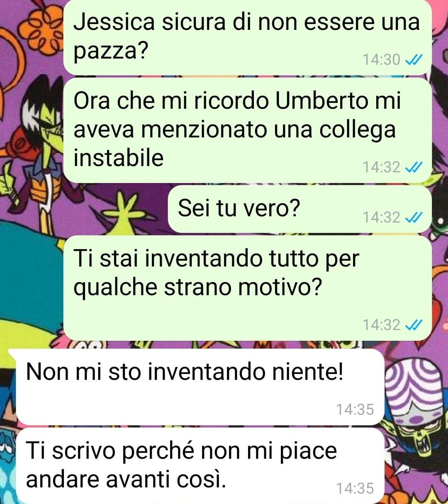Click the 14:35 timestamp on 'andare avanti così' bubble
The image size is (448, 504).
tap(355, 489)
